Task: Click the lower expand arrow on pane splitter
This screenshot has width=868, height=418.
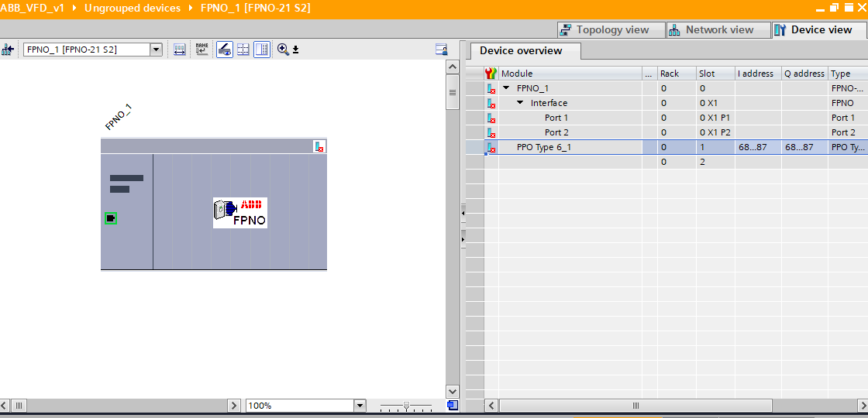Action: point(463,238)
